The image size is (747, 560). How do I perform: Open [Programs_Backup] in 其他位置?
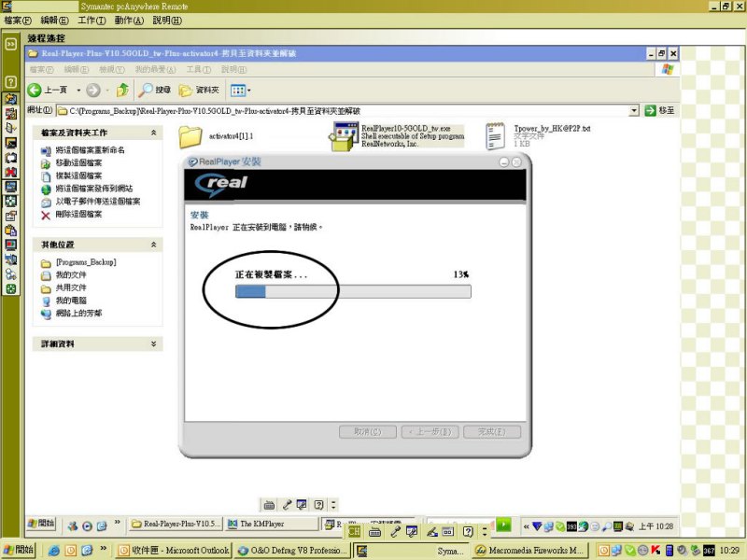pyautogui.click(x=86, y=262)
